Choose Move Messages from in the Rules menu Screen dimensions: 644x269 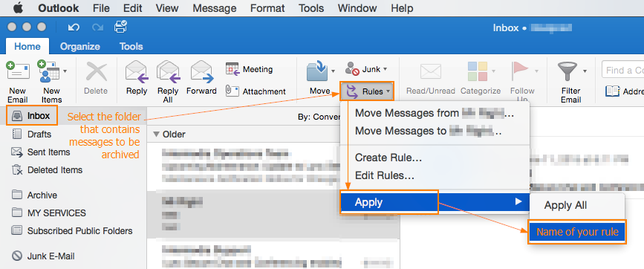(435, 113)
